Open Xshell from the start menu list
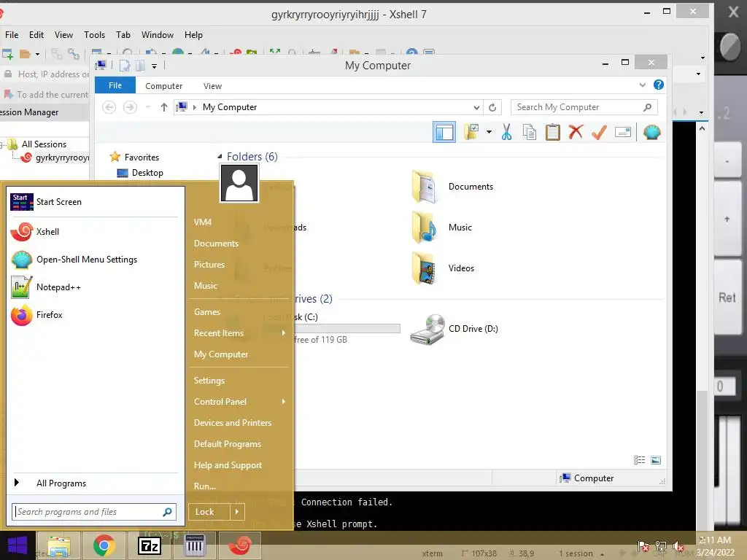 point(94,232)
